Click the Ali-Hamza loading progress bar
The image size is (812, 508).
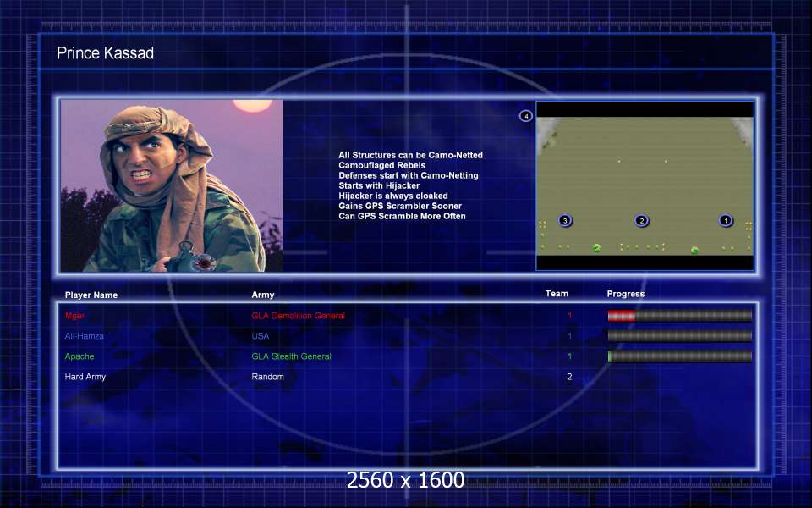pos(679,336)
